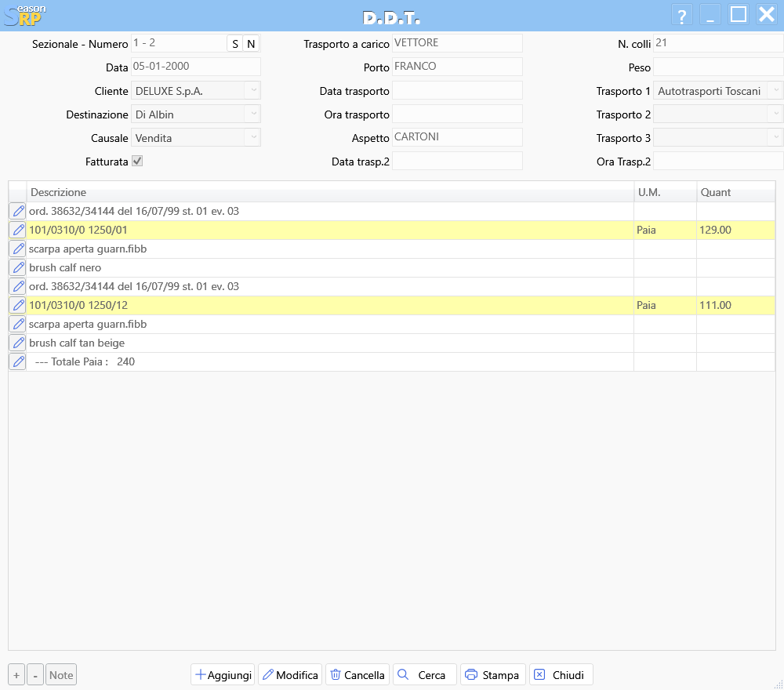Click the Stampa printer button
The width and height of the screenshot is (784, 690).
(x=492, y=675)
